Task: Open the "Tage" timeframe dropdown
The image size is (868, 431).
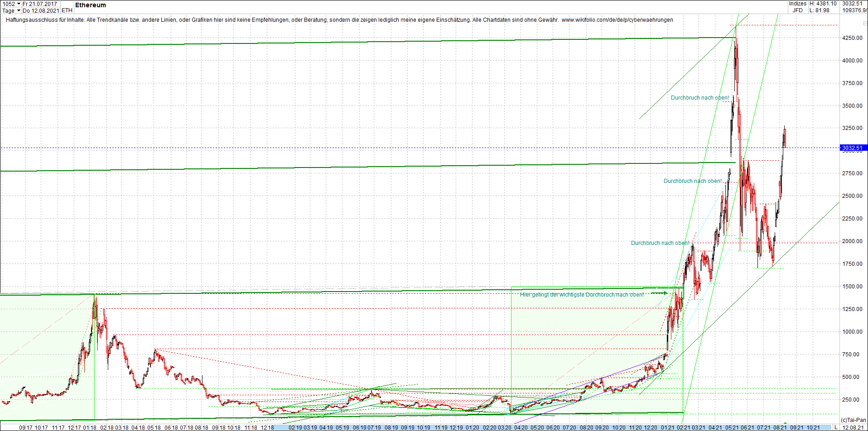Action: pyautogui.click(x=8, y=10)
